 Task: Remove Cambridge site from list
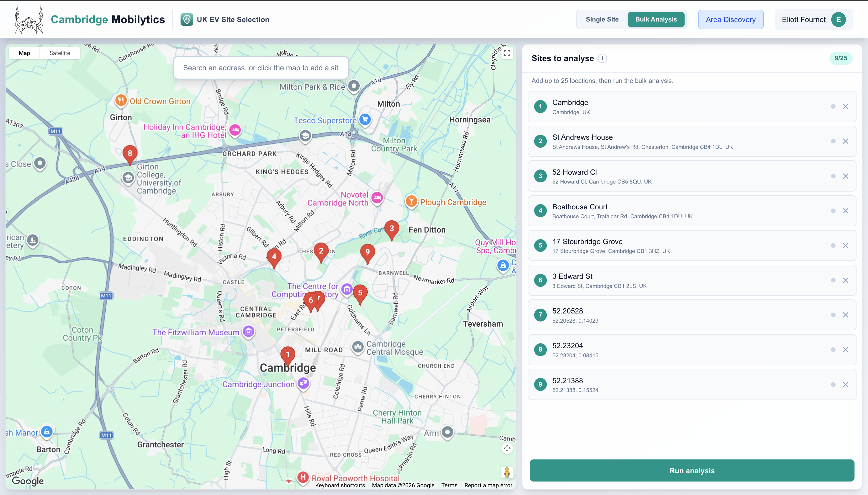coord(846,106)
